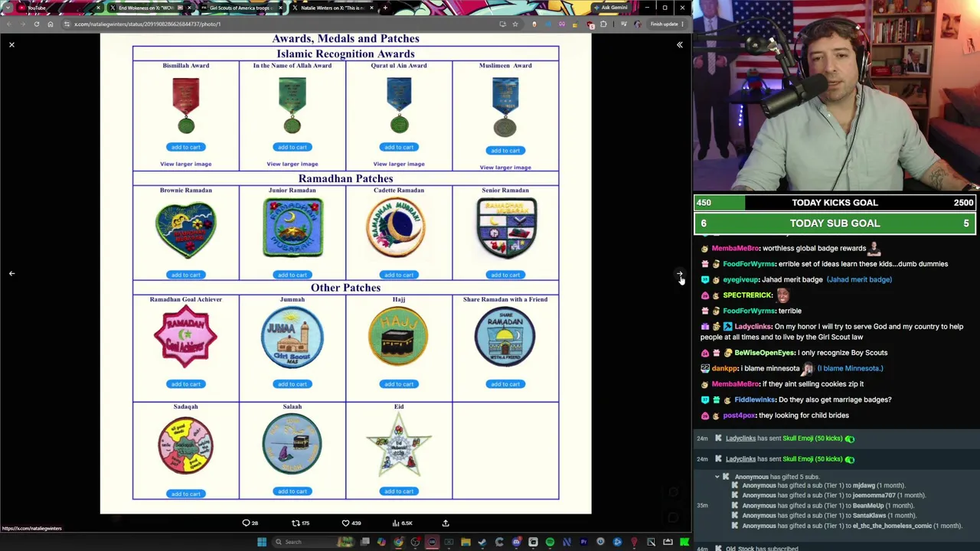980x551 pixels.
Task: Reload the page in the browser
Action: point(36,24)
